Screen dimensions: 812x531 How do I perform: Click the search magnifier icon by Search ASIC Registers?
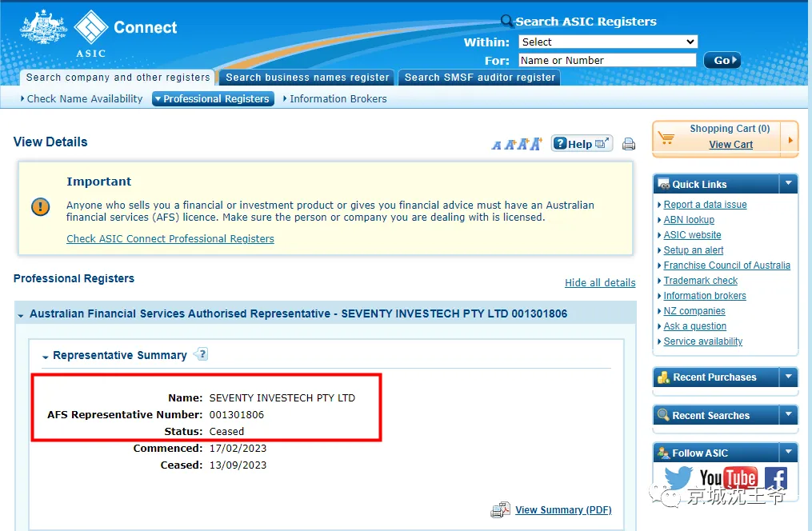506,21
